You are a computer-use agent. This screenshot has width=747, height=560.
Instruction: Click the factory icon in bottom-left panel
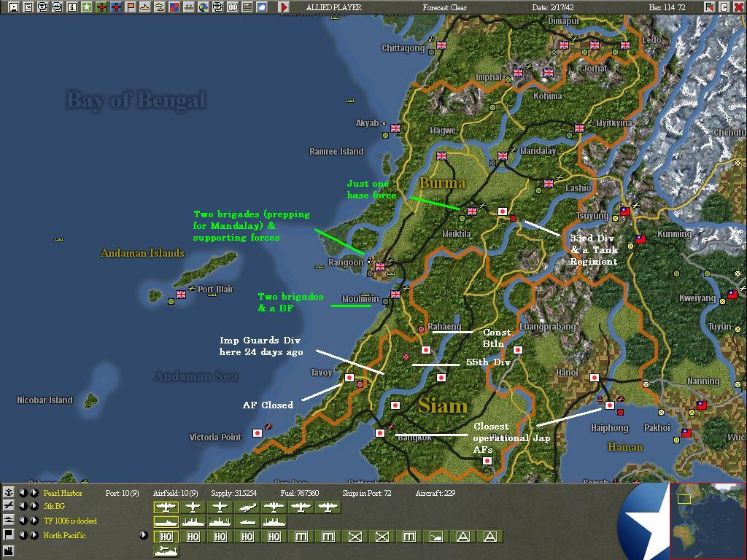[x=9, y=551]
